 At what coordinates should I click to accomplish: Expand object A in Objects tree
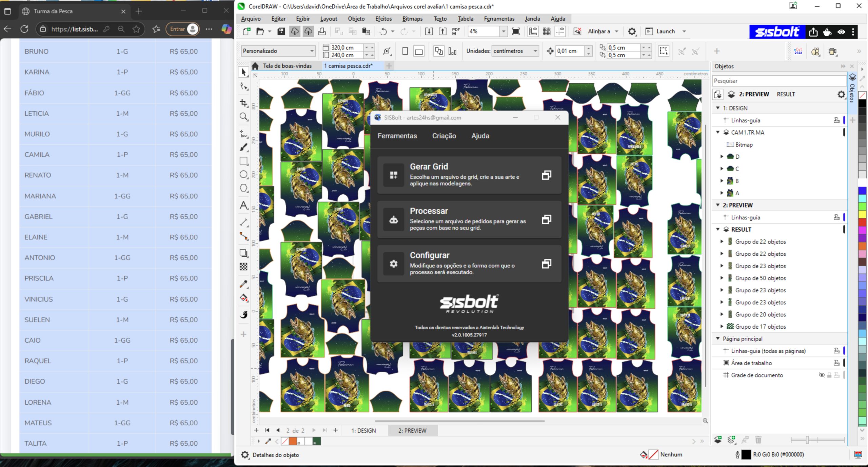(722, 193)
